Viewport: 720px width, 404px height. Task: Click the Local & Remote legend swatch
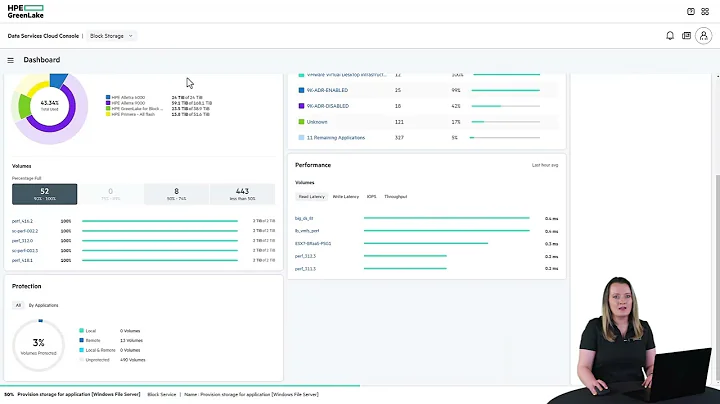[x=81, y=350]
